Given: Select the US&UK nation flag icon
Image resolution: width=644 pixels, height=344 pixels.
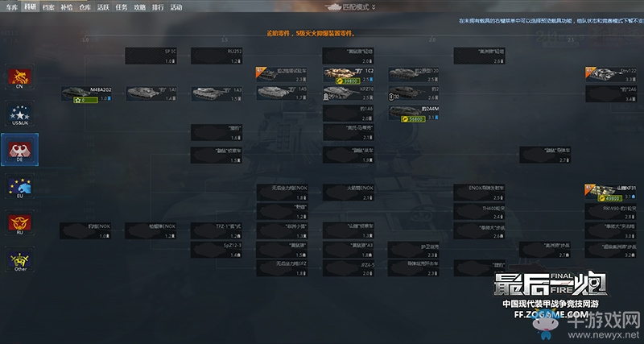Looking at the screenshot, I should 19,114.
